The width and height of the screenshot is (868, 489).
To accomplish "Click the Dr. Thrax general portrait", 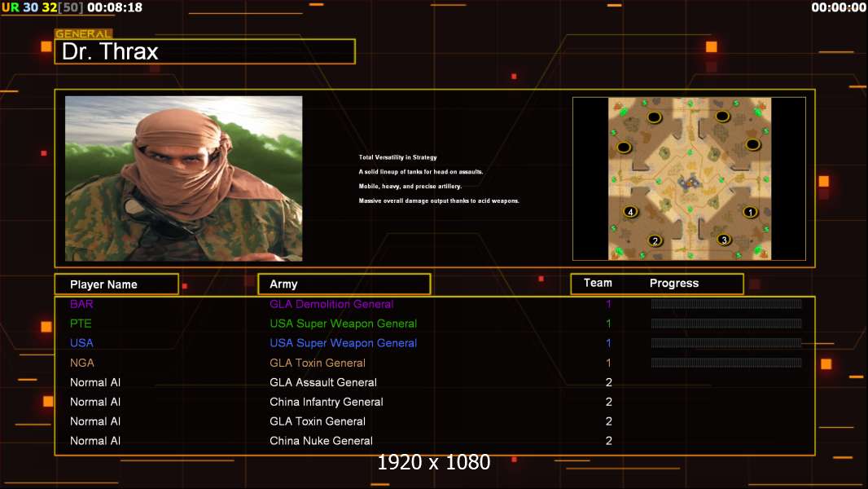I will point(183,178).
